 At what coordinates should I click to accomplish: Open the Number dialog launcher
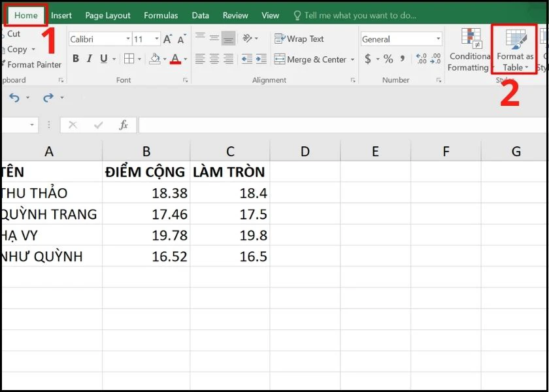pyautogui.click(x=439, y=80)
